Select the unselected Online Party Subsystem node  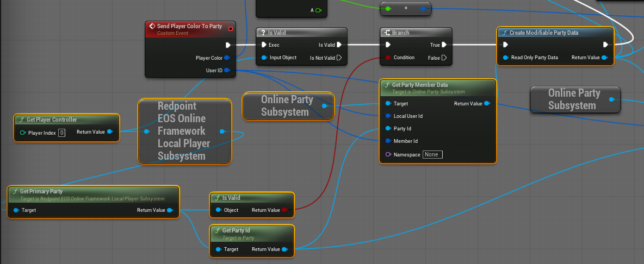point(574,99)
